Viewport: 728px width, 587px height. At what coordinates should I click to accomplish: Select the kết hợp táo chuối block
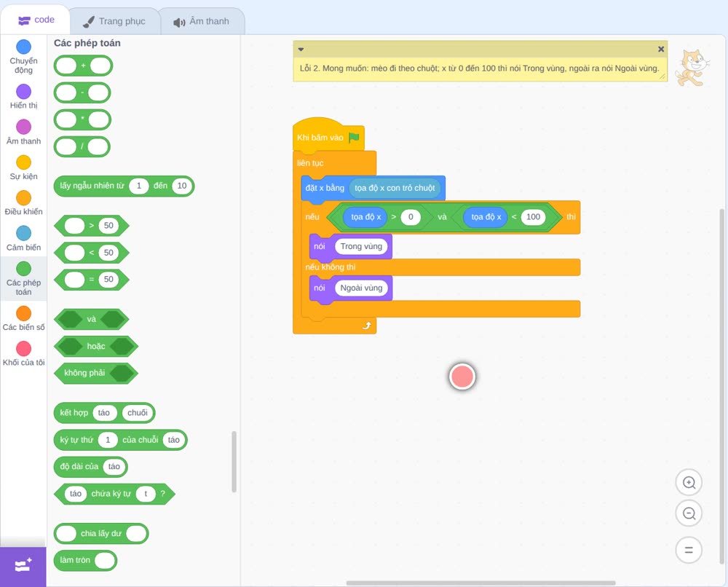point(74,413)
